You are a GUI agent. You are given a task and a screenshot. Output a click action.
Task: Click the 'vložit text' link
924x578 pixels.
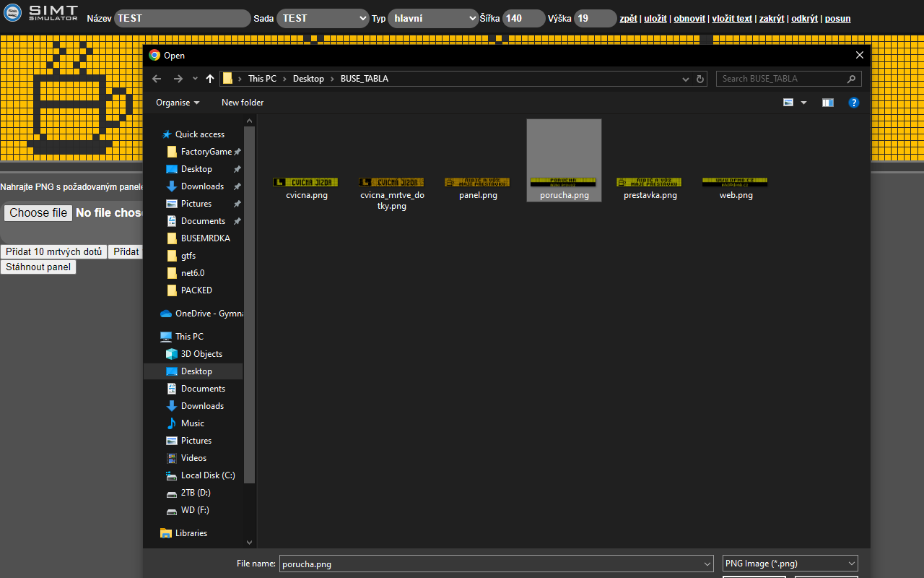tap(731, 19)
